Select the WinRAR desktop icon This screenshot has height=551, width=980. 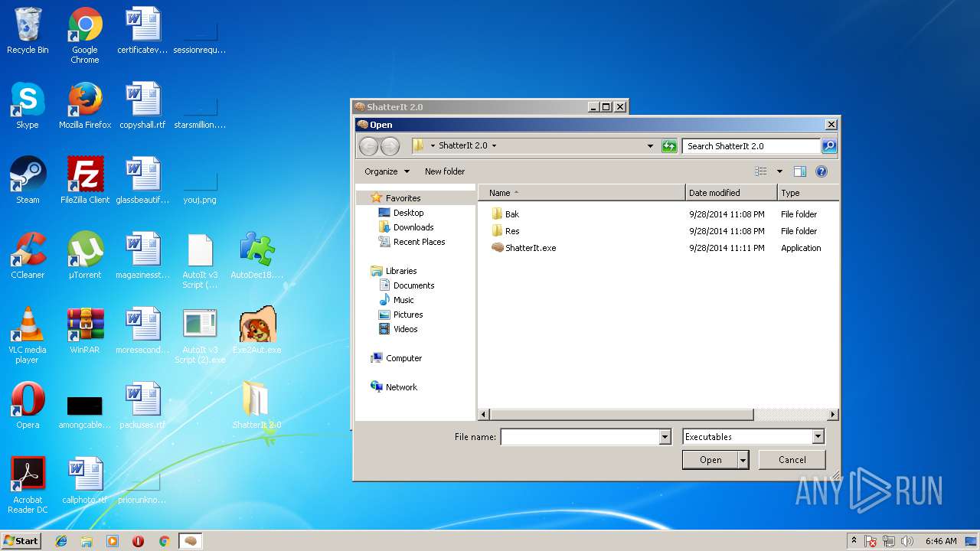(x=85, y=331)
